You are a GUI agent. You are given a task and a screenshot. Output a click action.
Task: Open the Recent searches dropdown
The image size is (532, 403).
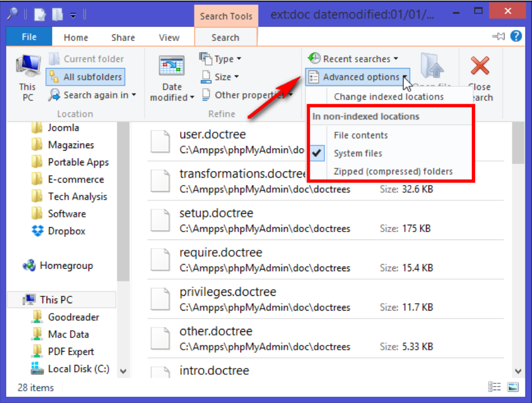[353, 59]
